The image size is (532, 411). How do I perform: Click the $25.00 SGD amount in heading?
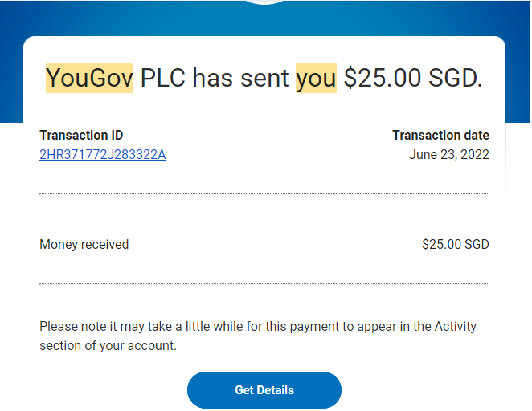click(x=413, y=78)
